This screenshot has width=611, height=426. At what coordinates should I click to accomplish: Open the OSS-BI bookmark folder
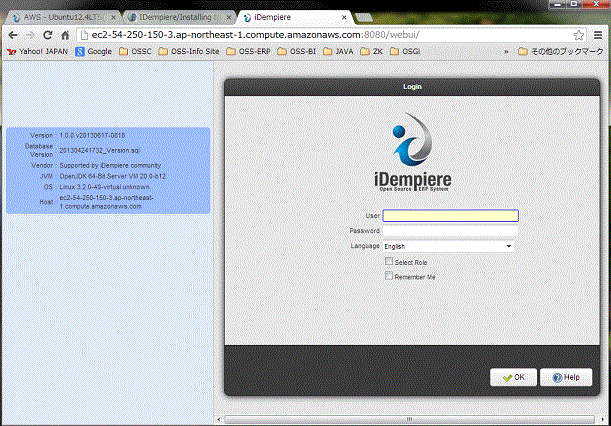click(x=297, y=51)
